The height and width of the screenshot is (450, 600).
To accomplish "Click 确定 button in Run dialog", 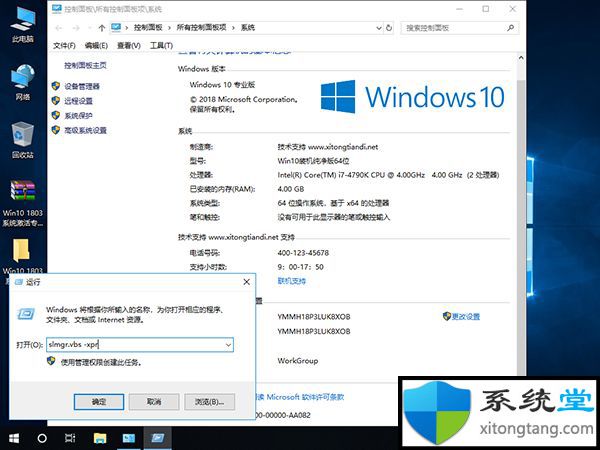I will (x=99, y=402).
